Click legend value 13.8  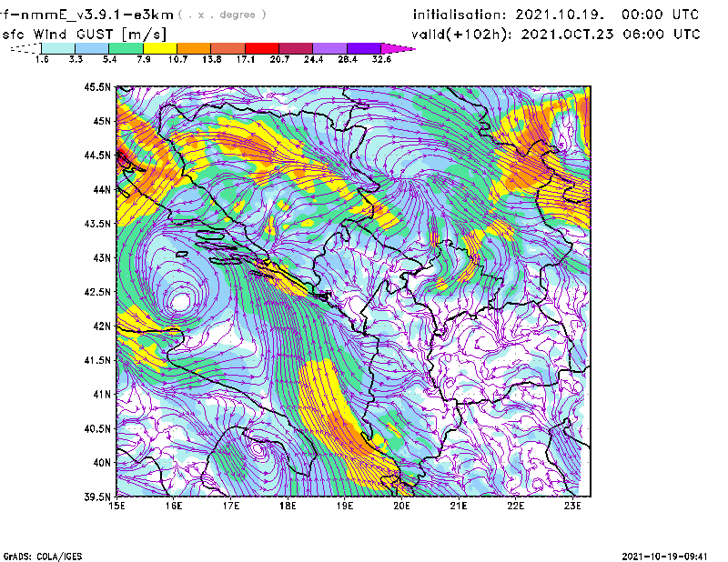(212, 59)
